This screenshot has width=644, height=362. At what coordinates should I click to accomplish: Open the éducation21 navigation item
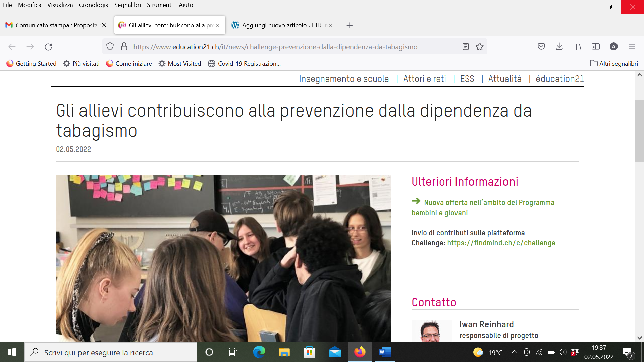(x=559, y=79)
